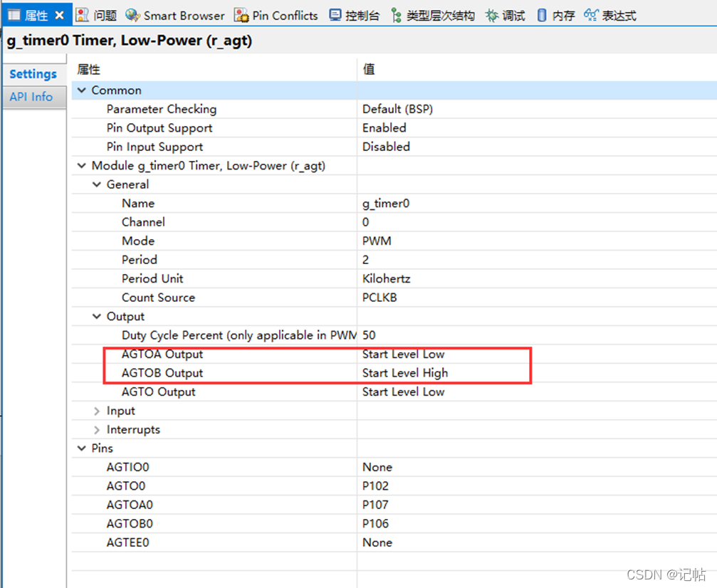Click the 属性 tab list icon
Image resolution: width=717 pixels, height=588 pixels.
(x=14, y=15)
